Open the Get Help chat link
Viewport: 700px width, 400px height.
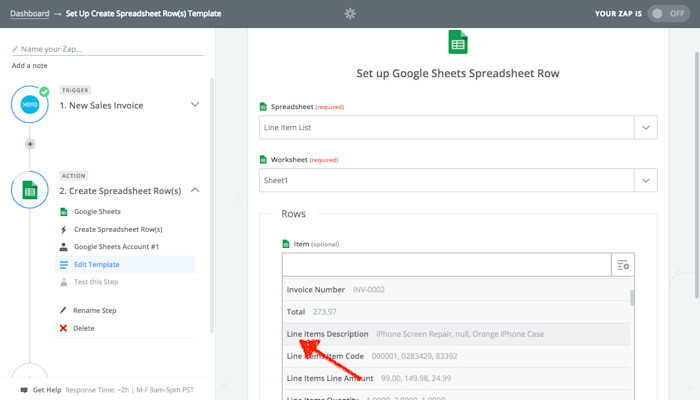[x=47, y=390]
